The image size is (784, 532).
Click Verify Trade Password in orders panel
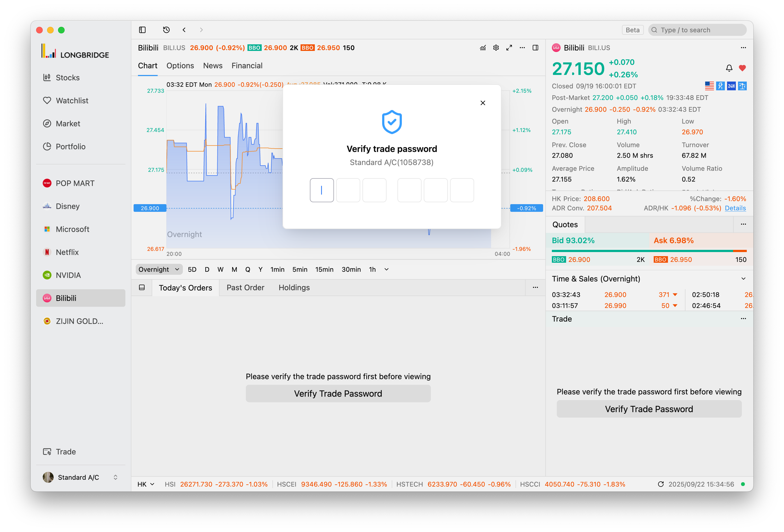(338, 393)
